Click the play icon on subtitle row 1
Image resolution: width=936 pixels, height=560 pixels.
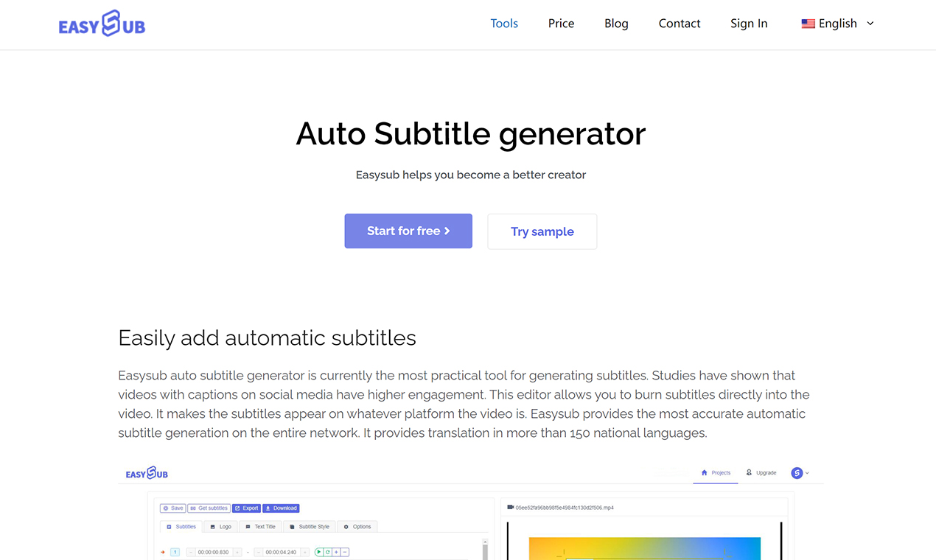(x=319, y=552)
